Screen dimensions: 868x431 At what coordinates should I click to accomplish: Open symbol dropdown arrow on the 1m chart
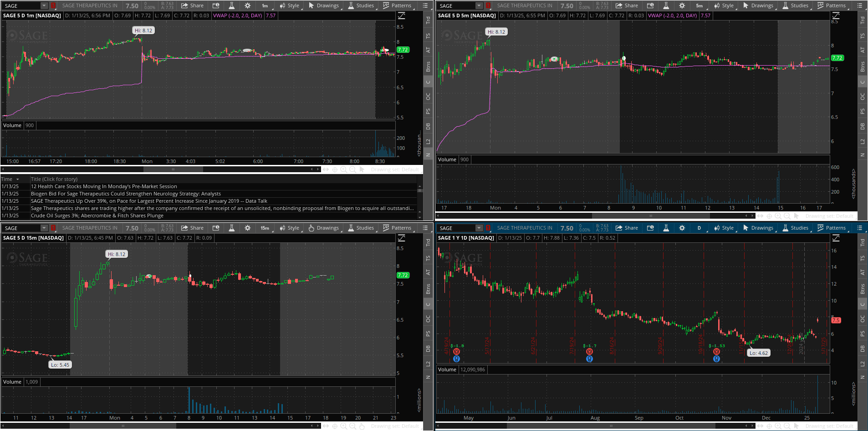coord(44,5)
